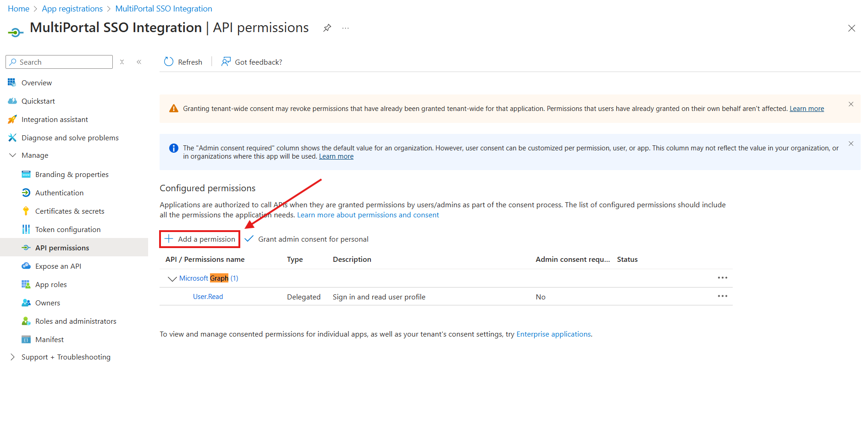
Task: Open more options for User.Read row
Action: [723, 296]
